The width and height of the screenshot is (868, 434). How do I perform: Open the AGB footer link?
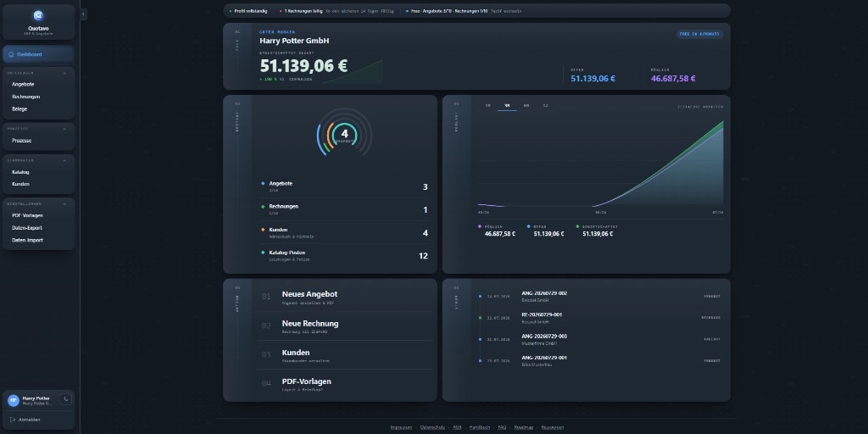pos(457,427)
